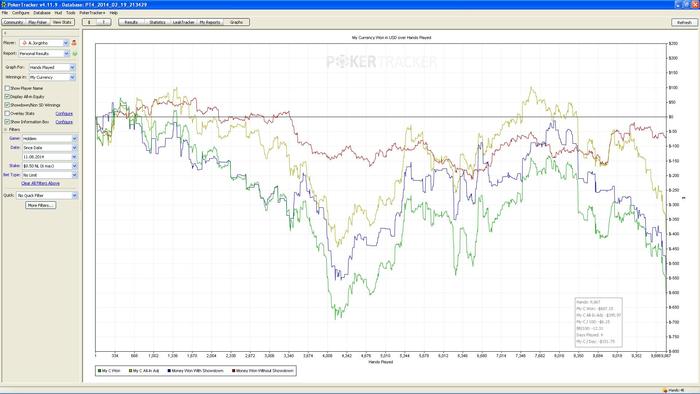This screenshot has width=700, height=394.
Task: Click the Hands count in the status bar
Action: pyautogui.click(x=676, y=390)
